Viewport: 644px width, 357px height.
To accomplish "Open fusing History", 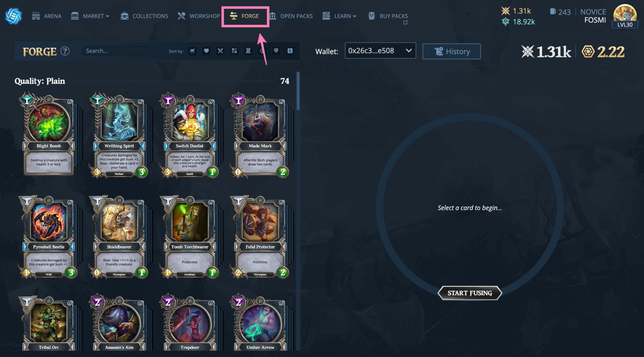I will pyautogui.click(x=451, y=51).
